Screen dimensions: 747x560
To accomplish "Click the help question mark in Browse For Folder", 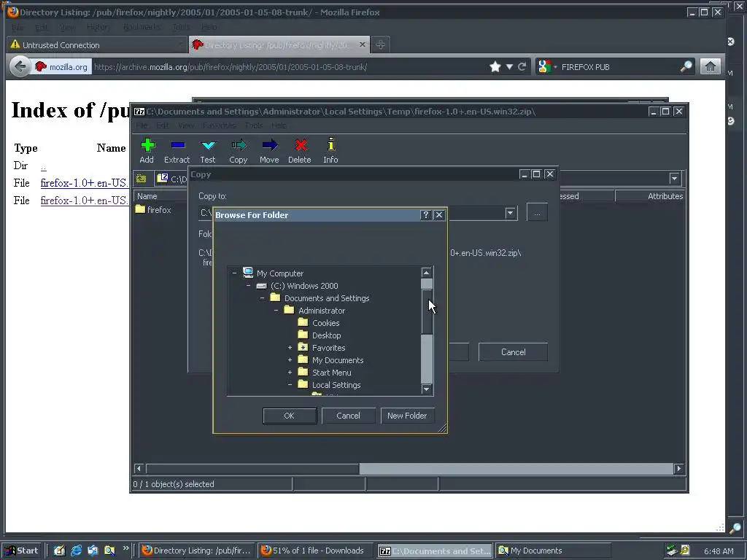I will [x=426, y=215].
